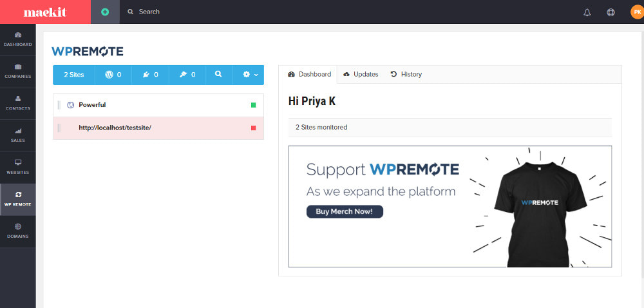Click the Buy Merch Now! button
The width and height of the screenshot is (644, 308).
pos(345,212)
